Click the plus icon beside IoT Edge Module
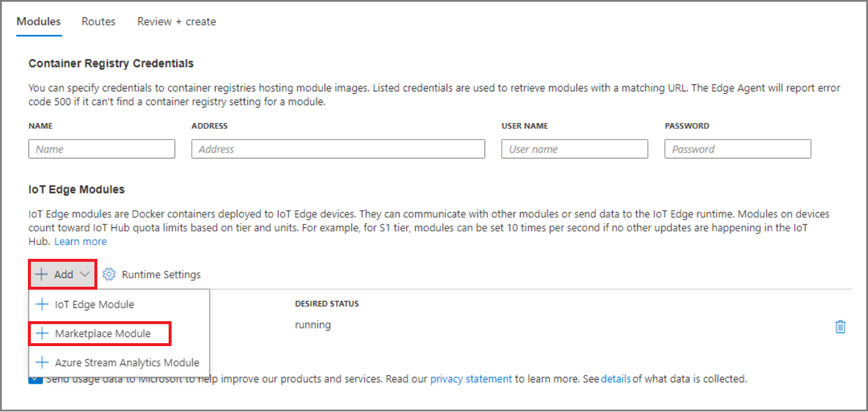The height and width of the screenshot is (412, 868). 42,304
